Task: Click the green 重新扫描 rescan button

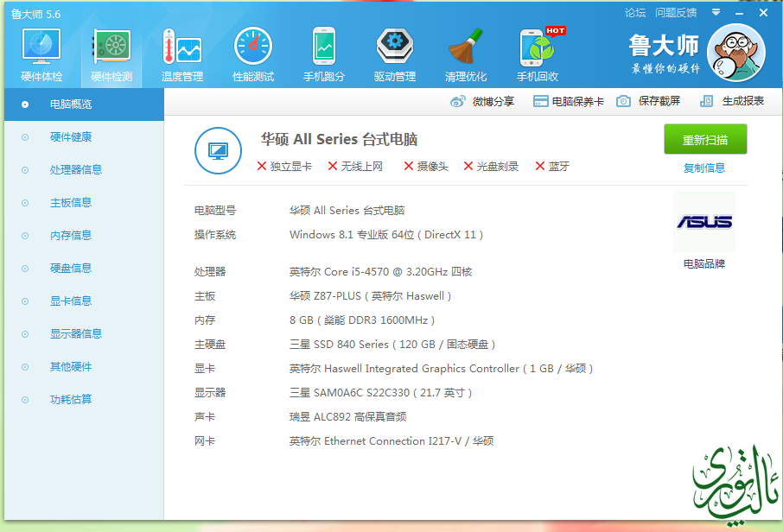Action: 705,140
